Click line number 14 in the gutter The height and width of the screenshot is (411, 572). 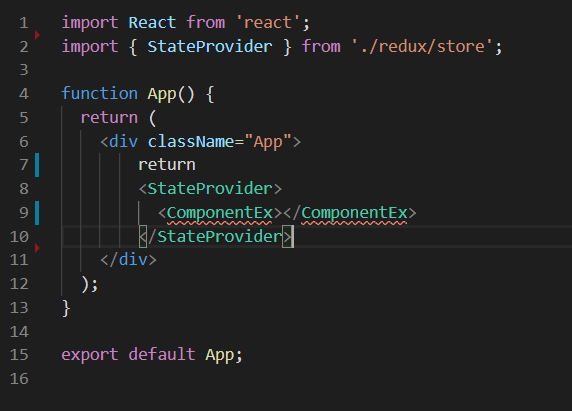coord(19,331)
